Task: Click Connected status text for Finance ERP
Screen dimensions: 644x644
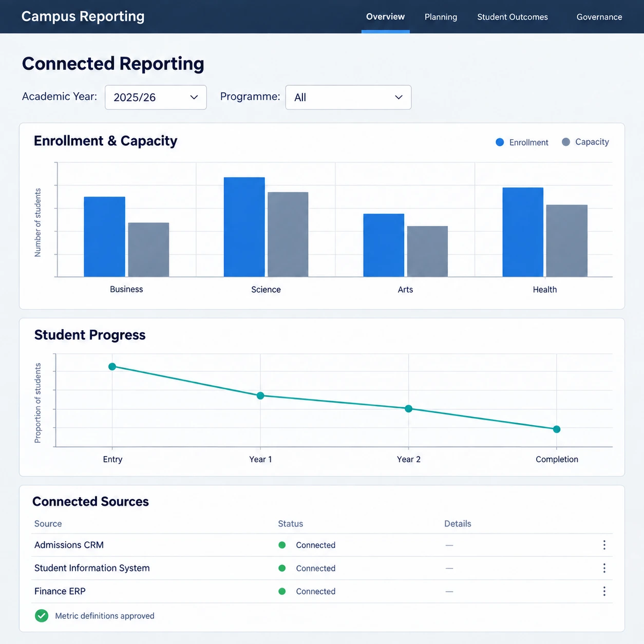Action: pyautogui.click(x=315, y=591)
